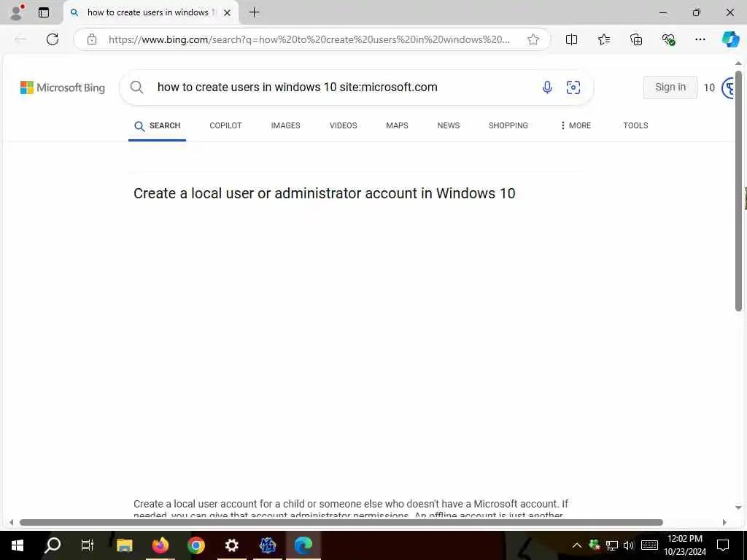Click the Bing search magnifier icon
Viewport: 747px width, 560px height.
click(136, 87)
